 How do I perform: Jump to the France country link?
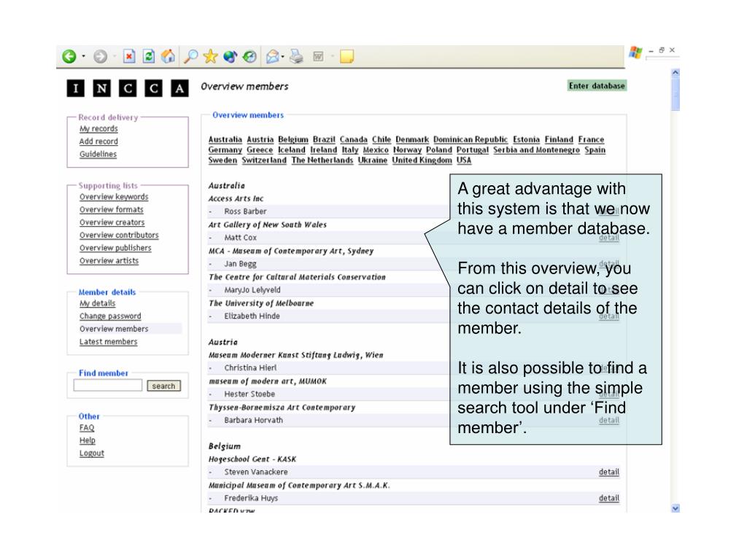pyautogui.click(x=591, y=139)
